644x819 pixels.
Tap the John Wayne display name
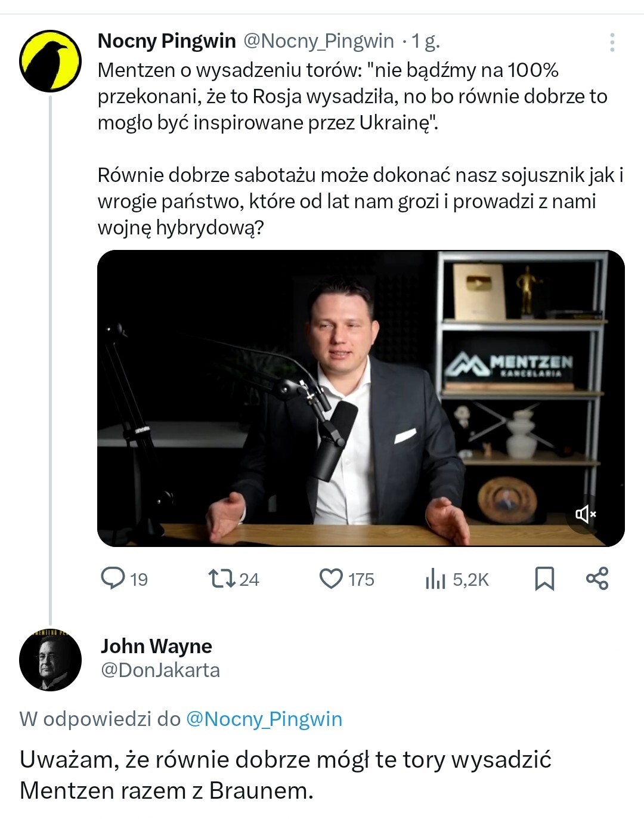156,646
